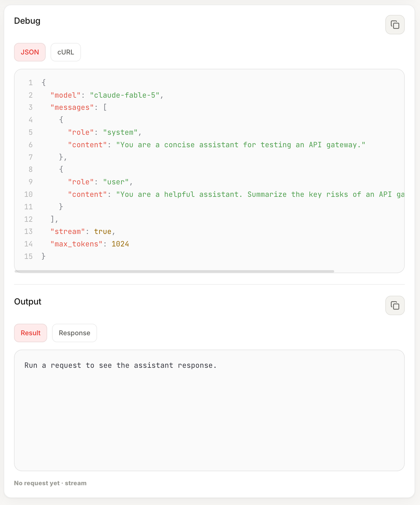Viewport: 420px width, 505px height.
Task: Click the "stream" key on line 13
Action: (x=68, y=232)
